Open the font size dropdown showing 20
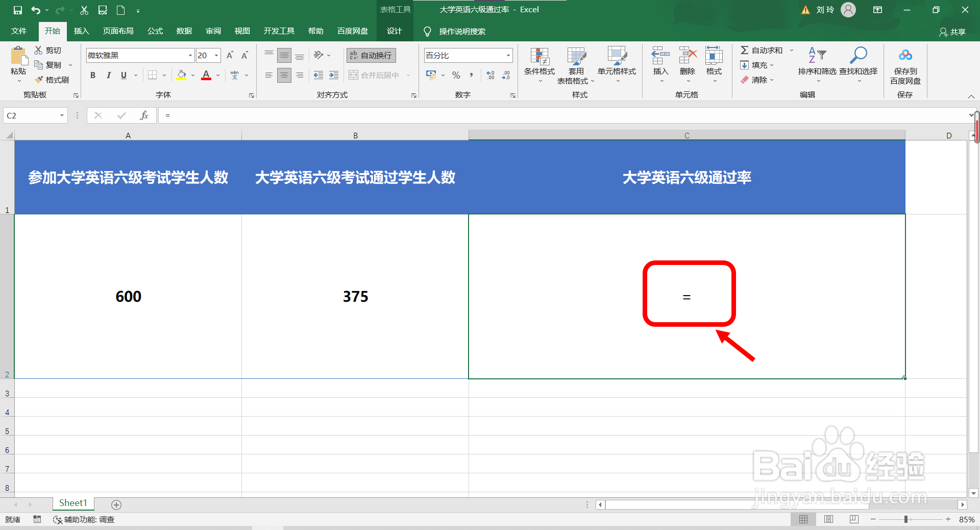980x530 pixels. [x=216, y=55]
